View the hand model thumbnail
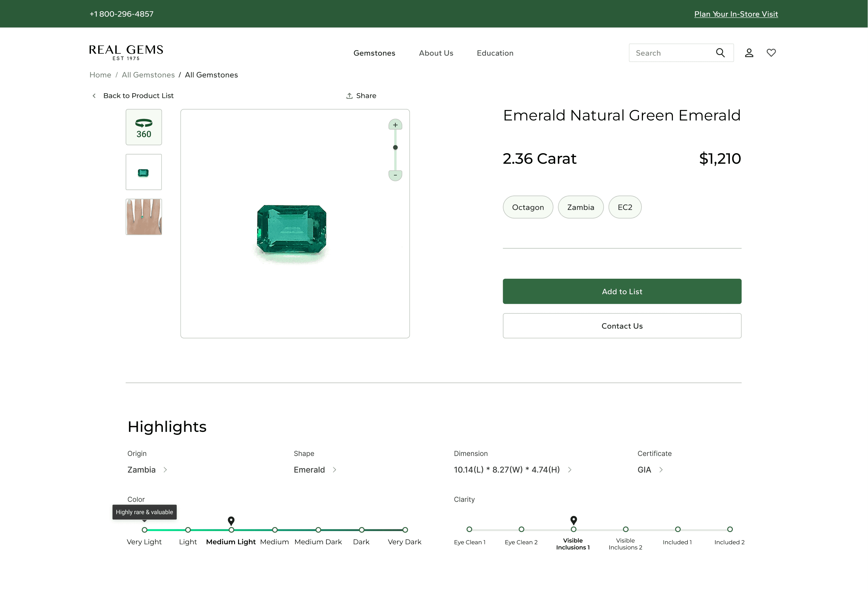The height and width of the screenshot is (593, 868). point(144,217)
